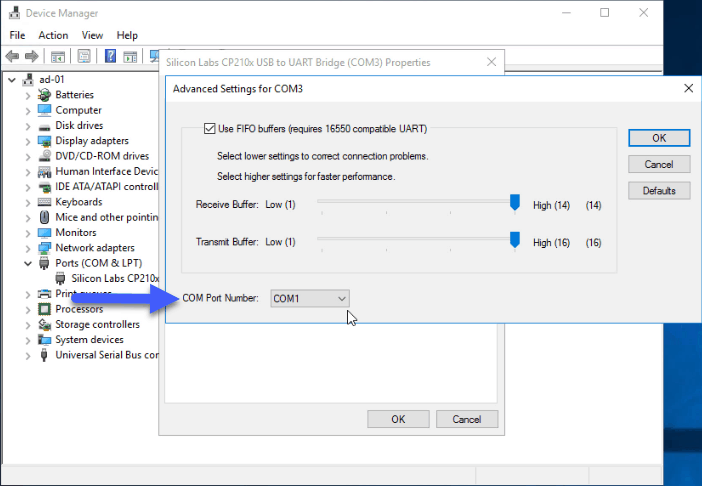Click the ad-01 computer root icon
This screenshot has height=486, width=702.
coord(28,80)
